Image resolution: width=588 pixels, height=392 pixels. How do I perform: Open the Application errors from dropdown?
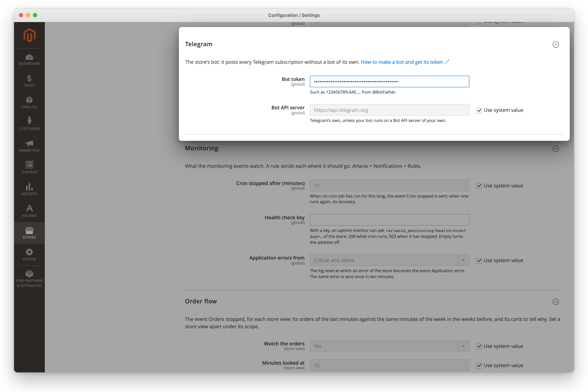(x=389, y=260)
